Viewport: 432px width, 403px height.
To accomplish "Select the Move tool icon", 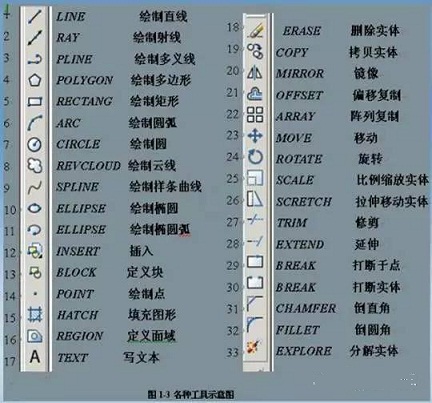I will [255, 136].
